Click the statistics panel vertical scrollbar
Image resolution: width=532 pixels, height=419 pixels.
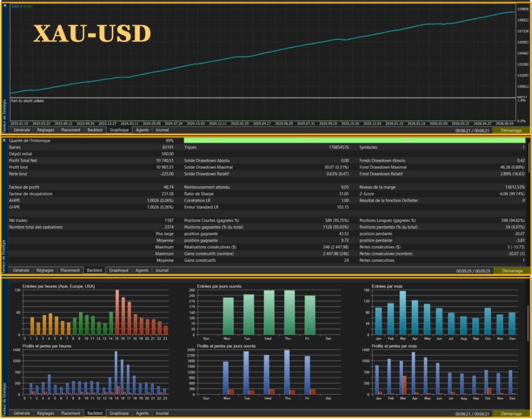pos(528,157)
